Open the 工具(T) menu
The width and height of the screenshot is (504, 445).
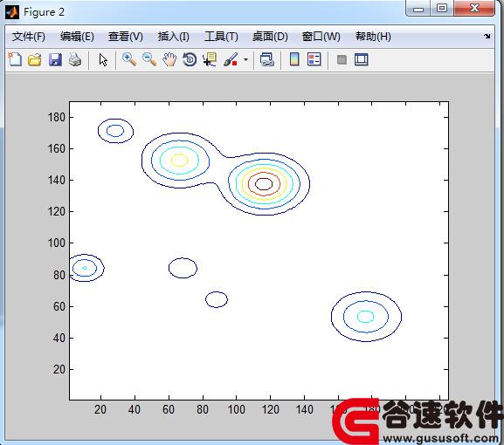point(221,37)
